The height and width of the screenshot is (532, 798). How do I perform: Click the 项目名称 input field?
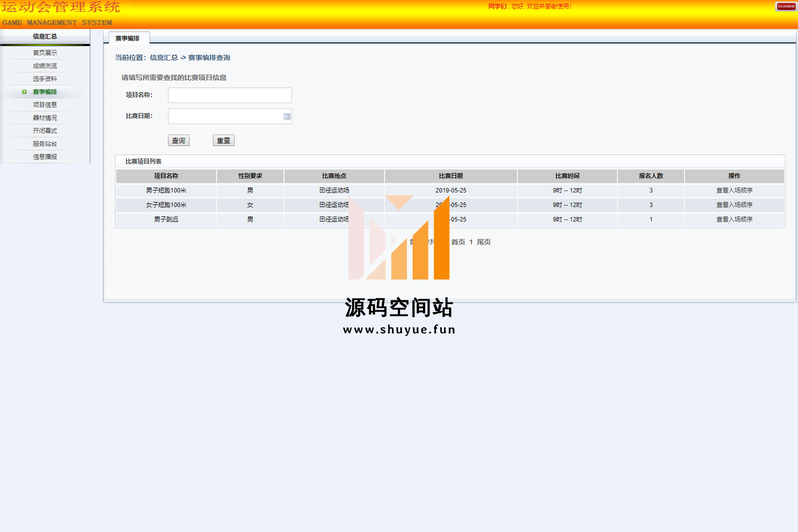coord(230,95)
